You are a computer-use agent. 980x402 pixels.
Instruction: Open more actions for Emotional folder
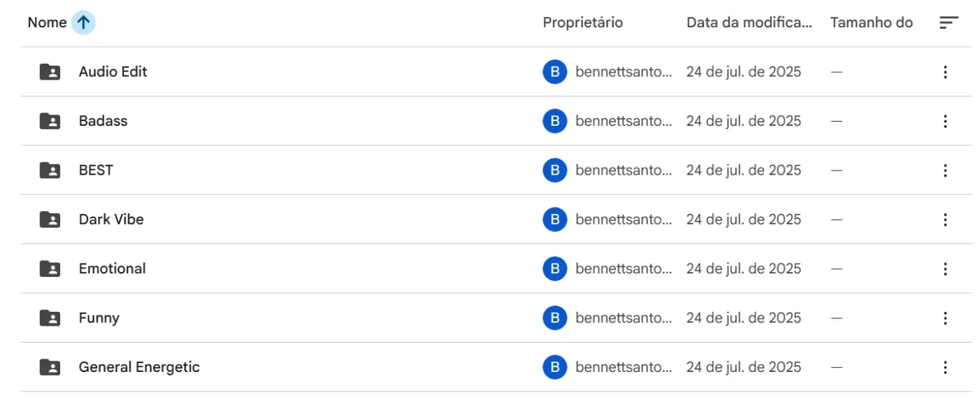tap(945, 268)
